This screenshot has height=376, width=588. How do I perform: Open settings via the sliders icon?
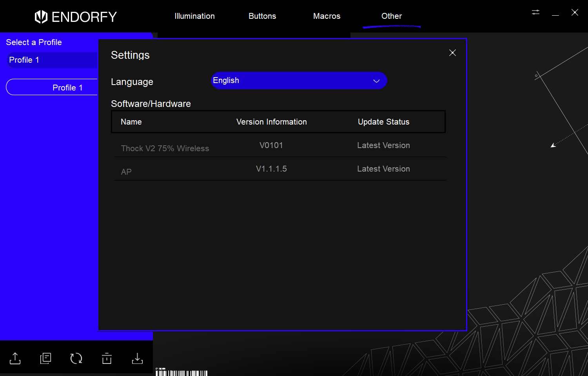[535, 12]
